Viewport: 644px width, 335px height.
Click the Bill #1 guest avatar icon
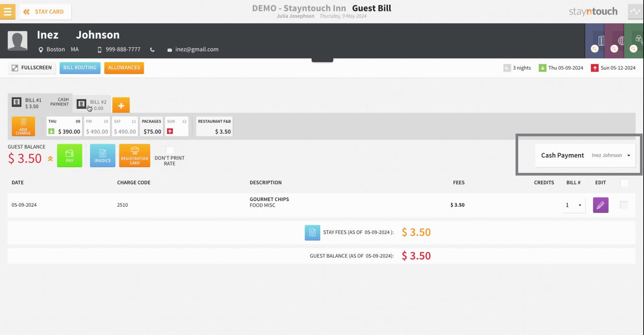click(16, 102)
